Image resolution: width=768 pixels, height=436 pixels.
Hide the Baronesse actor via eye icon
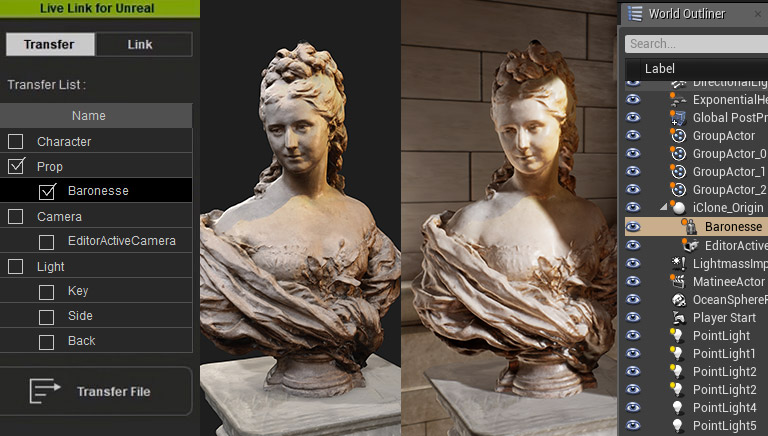pos(633,226)
